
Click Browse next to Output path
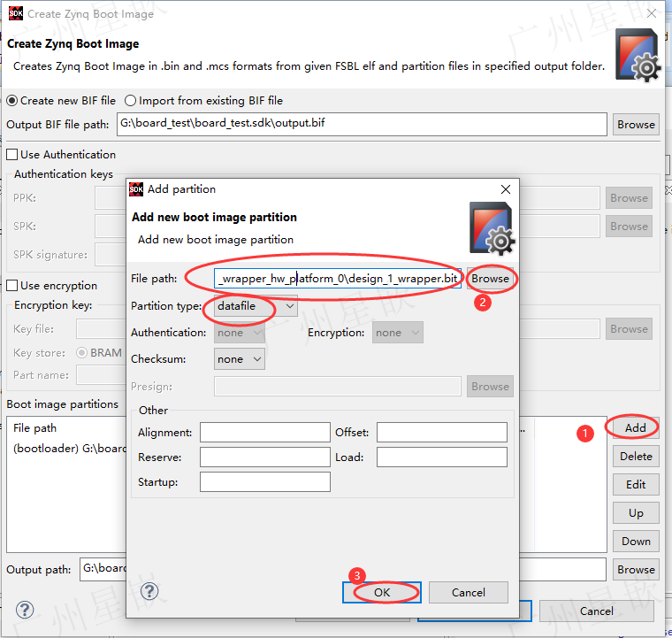pos(636,570)
